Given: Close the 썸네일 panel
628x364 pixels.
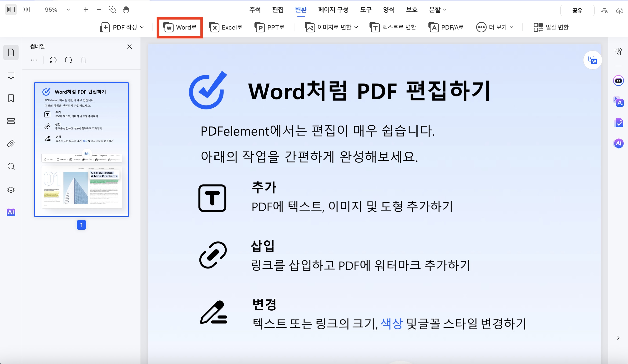Looking at the screenshot, I should pyautogui.click(x=130, y=47).
